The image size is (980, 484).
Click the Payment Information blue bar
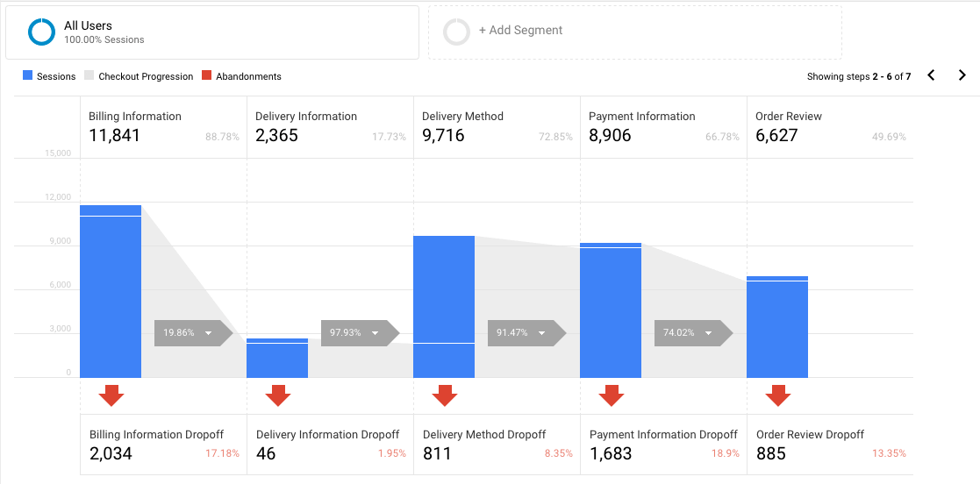pos(611,310)
